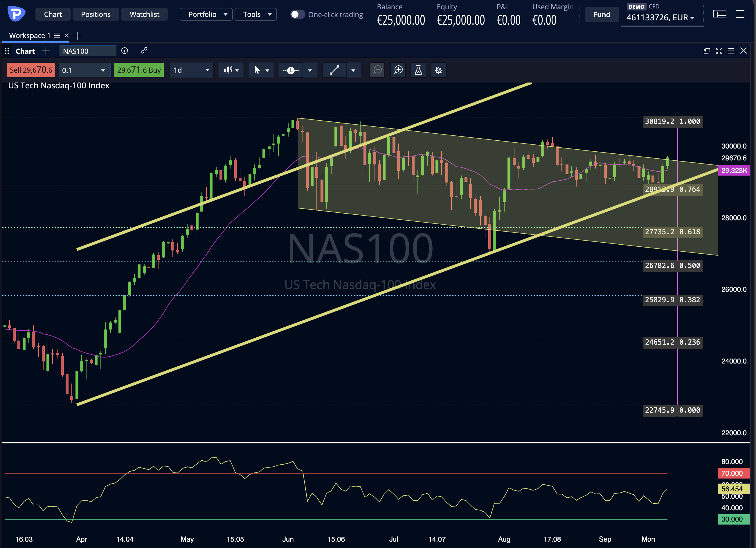Click the NAS100 symbol input field
The image size is (756, 548).
tap(88, 51)
